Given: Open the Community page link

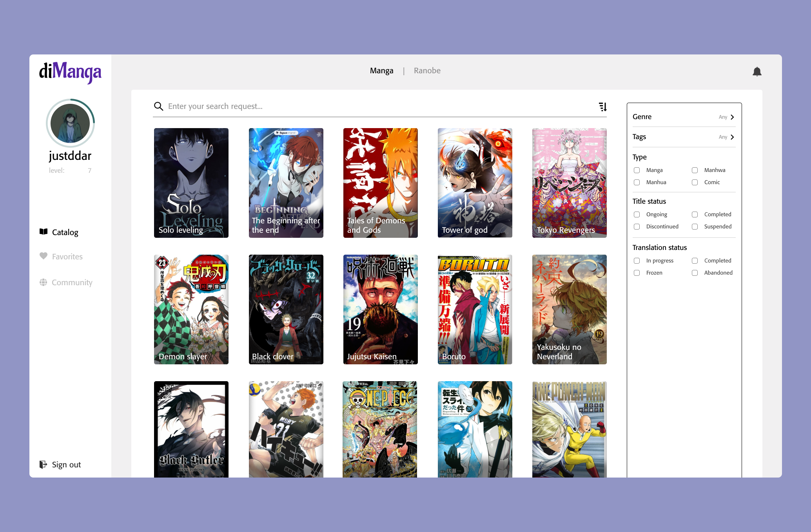Looking at the screenshot, I should coord(72,282).
